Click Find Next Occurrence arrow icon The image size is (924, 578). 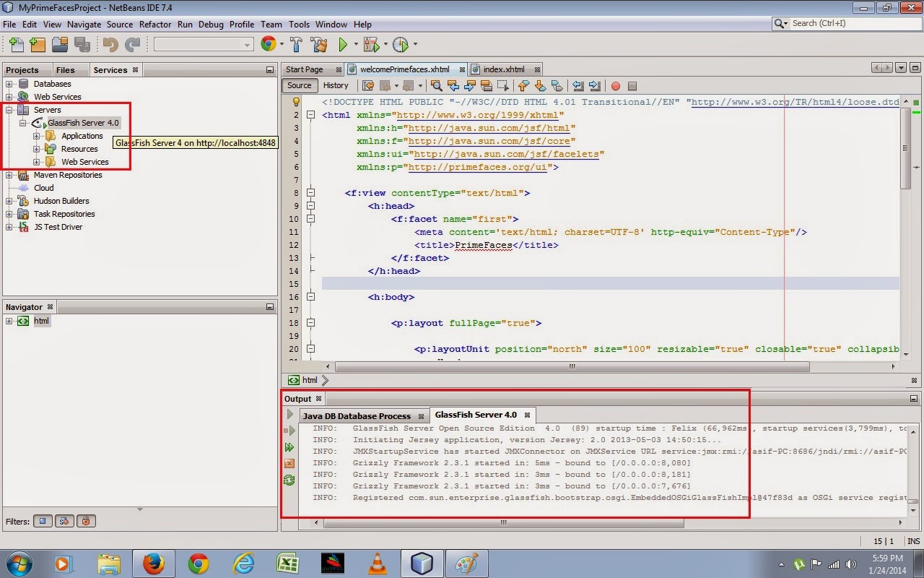point(471,85)
